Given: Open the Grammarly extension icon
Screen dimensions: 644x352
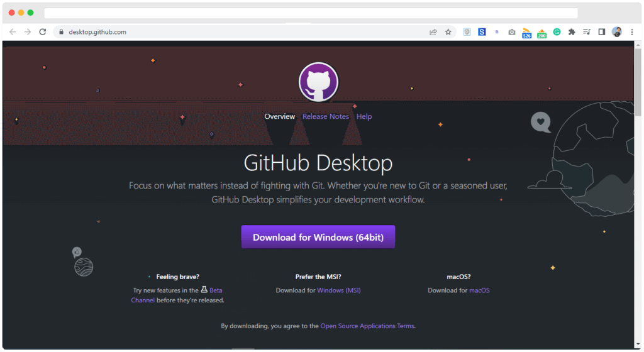Looking at the screenshot, I should tap(557, 32).
